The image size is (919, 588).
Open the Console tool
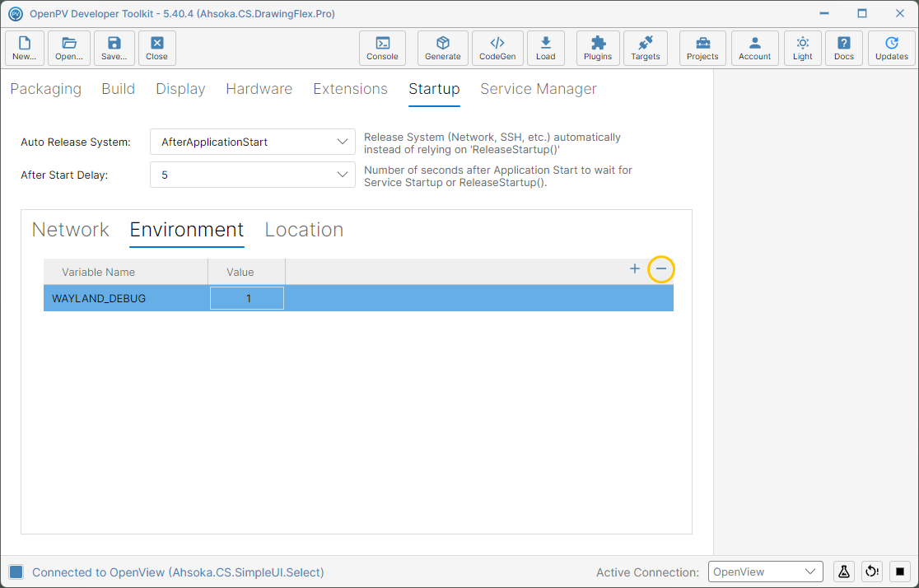(383, 48)
